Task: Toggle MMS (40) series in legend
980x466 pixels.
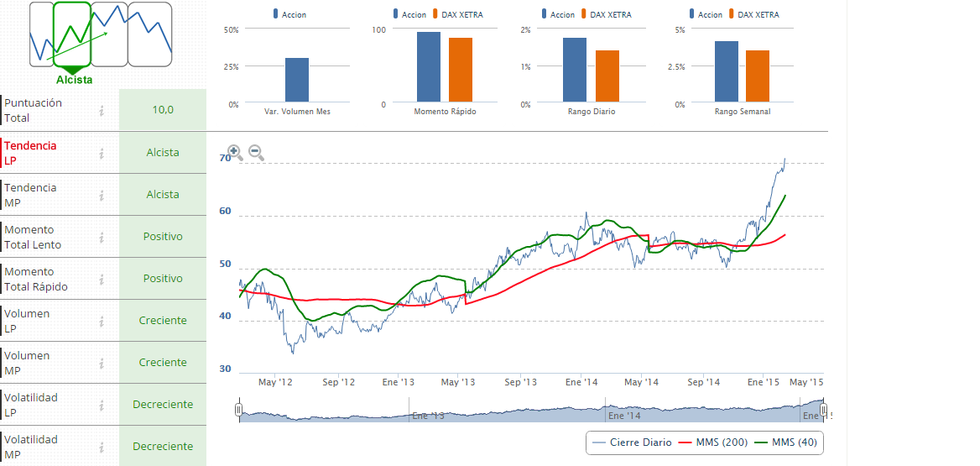Action: click(786, 442)
